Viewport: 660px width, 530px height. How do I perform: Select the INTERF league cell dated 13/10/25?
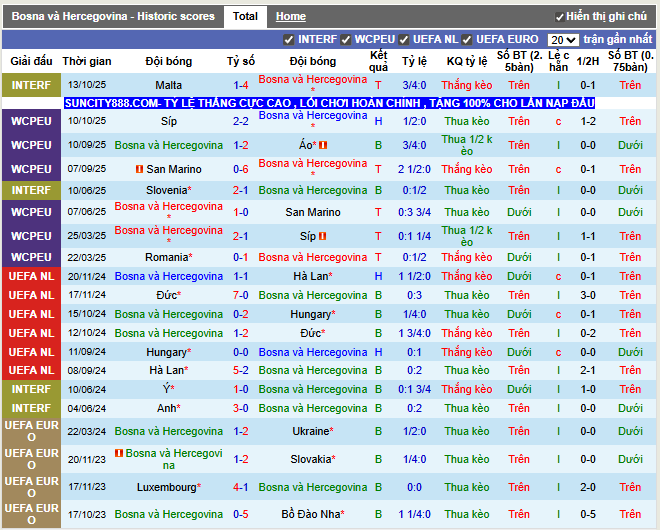tap(32, 85)
